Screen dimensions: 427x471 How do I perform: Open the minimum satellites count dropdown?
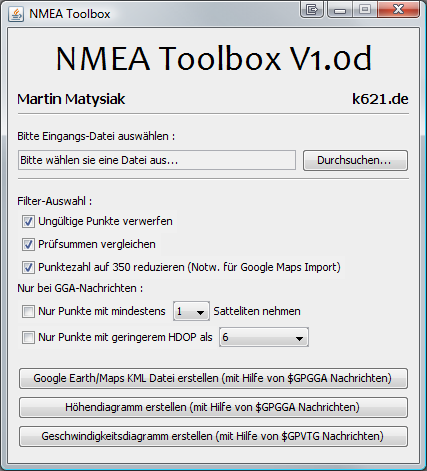191,311
